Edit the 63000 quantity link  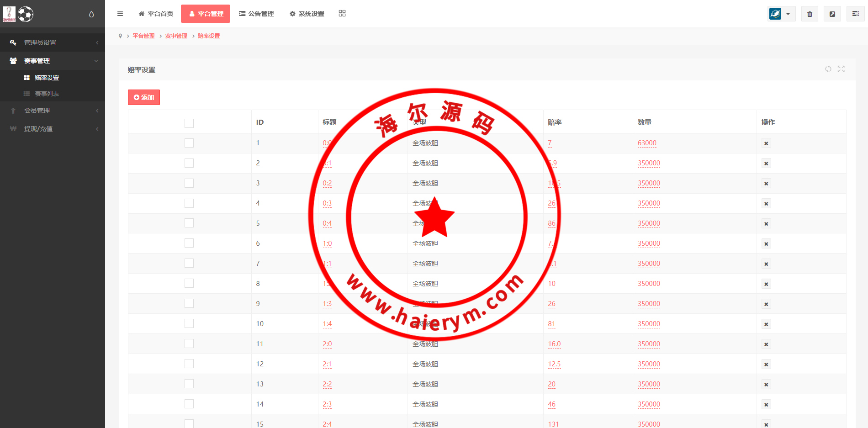pyautogui.click(x=647, y=143)
